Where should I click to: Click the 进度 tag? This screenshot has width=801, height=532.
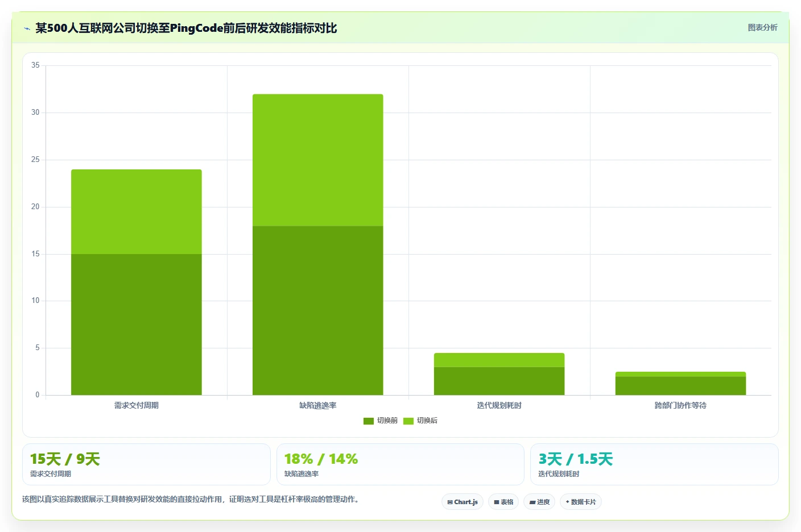pyautogui.click(x=539, y=502)
